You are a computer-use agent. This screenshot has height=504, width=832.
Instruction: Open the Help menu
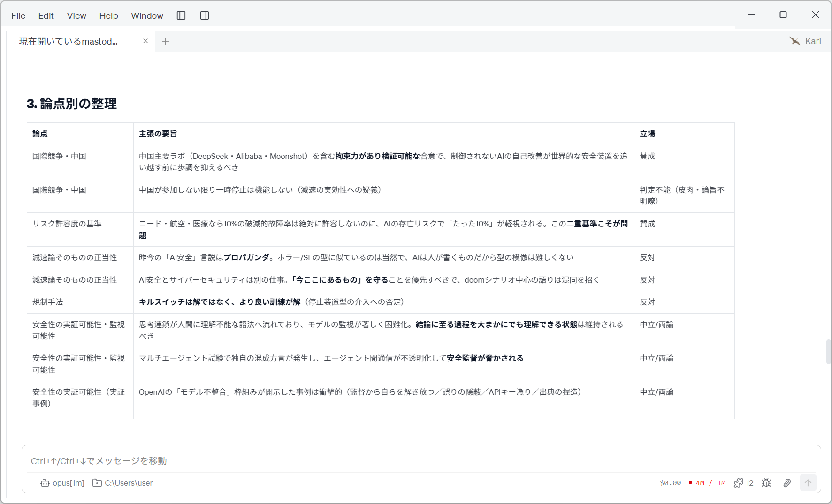click(108, 15)
